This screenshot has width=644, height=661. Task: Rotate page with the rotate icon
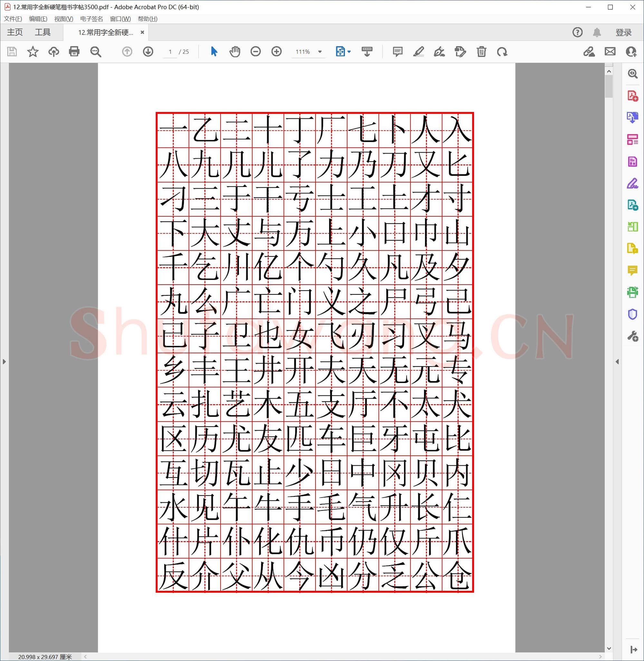click(x=502, y=51)
